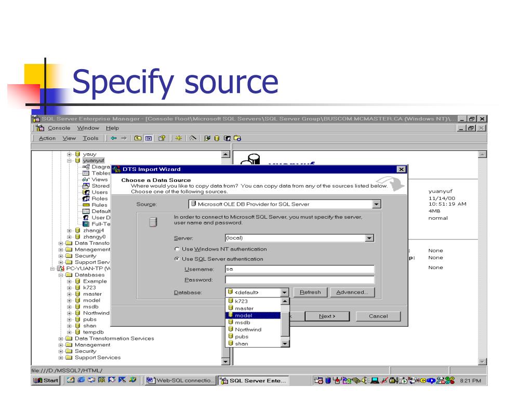The height and width of the screenshot is (399, 532).
Task: Open the Console menu
Action: pos(59,128)
